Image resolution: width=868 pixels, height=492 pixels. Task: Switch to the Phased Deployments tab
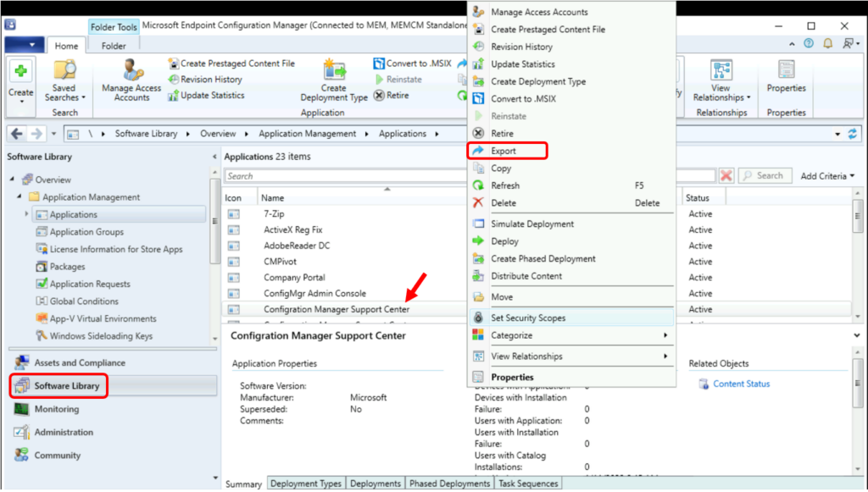point(449,484)
